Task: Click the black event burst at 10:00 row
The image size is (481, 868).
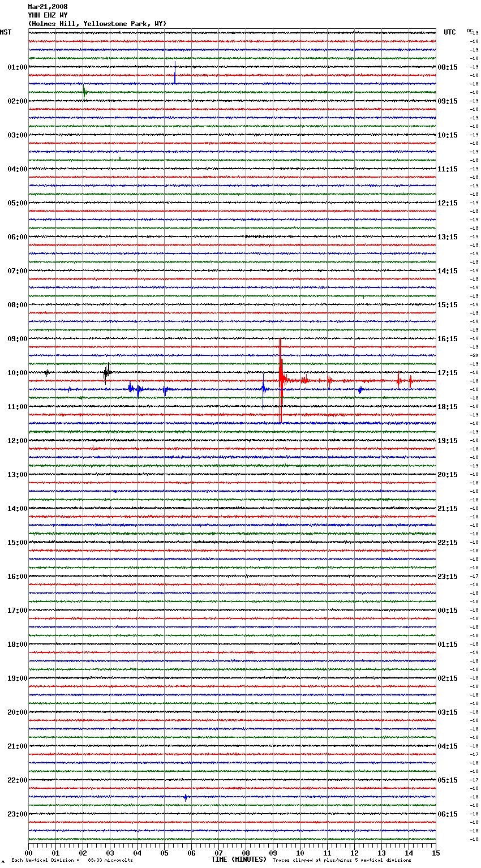Action: 106,372
